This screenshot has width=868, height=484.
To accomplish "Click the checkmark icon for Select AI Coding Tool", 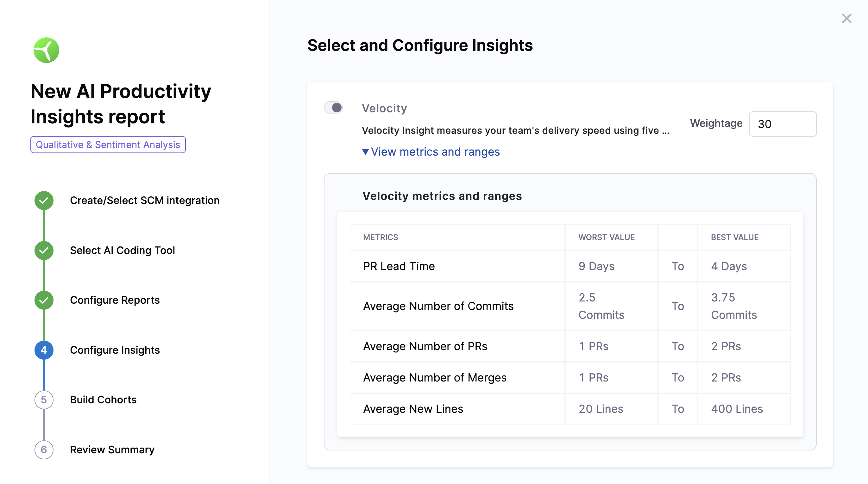I will click(x=44, y=250).
